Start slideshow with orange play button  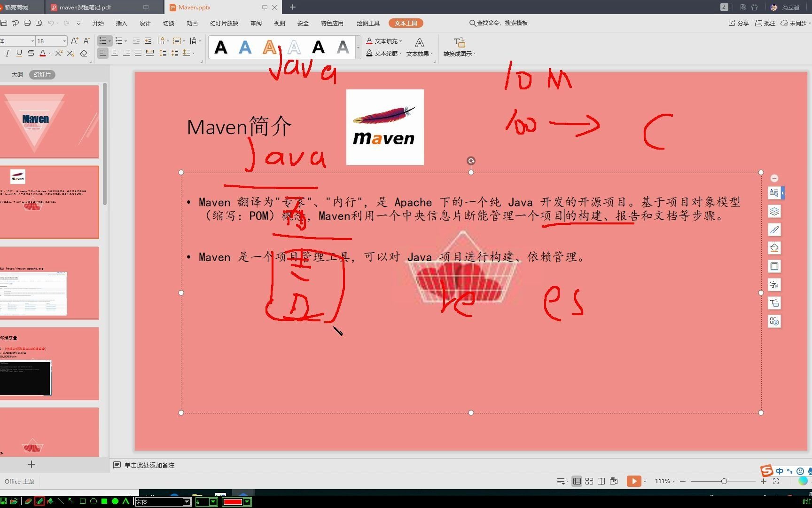pos(634,481)
